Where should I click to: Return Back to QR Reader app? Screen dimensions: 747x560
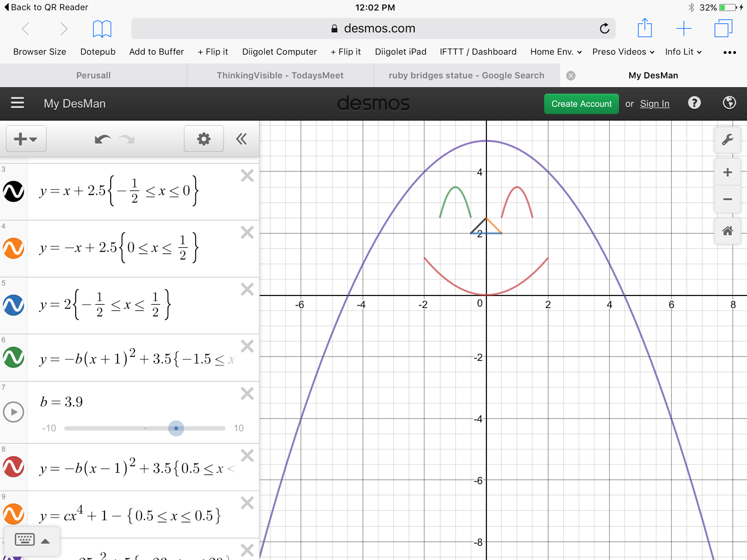46,7
